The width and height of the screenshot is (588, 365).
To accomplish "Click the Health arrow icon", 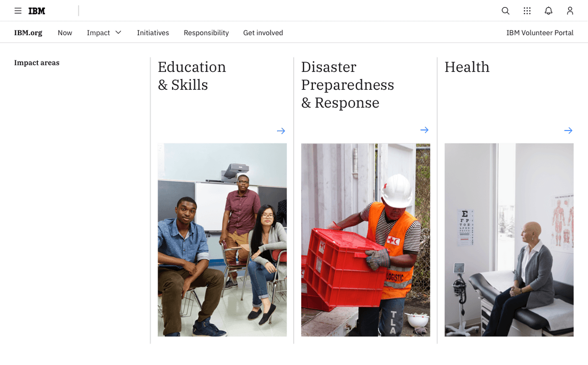I will [x=568, y=131].
